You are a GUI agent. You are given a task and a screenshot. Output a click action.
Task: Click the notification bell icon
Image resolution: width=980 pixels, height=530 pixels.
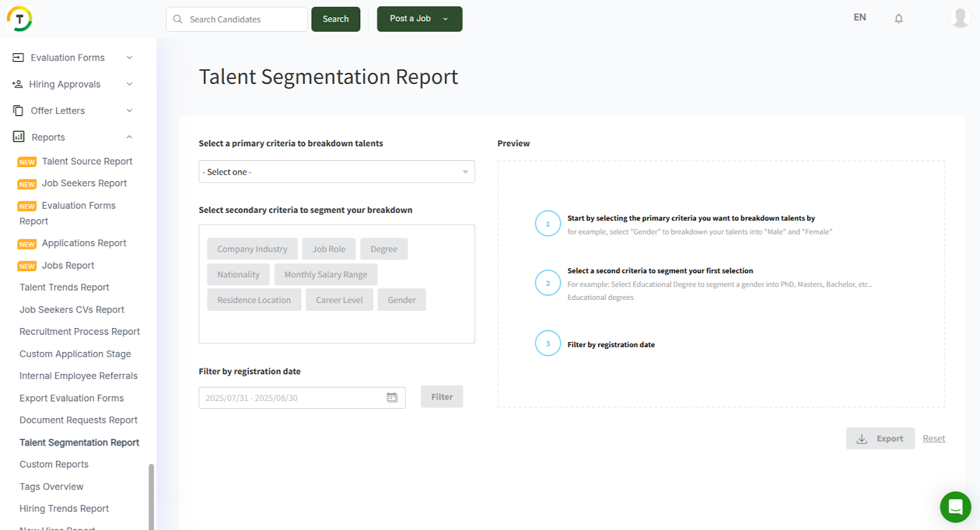coord(899,18)
